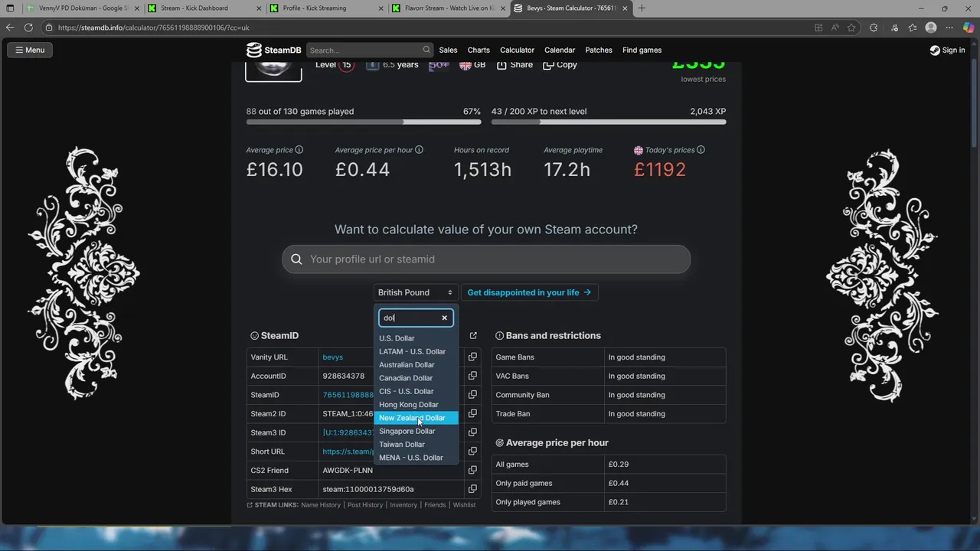Open the Copilot icon in the browser toolbar
The width and height of the screenshot is (980, 551).
pos(968,28)
